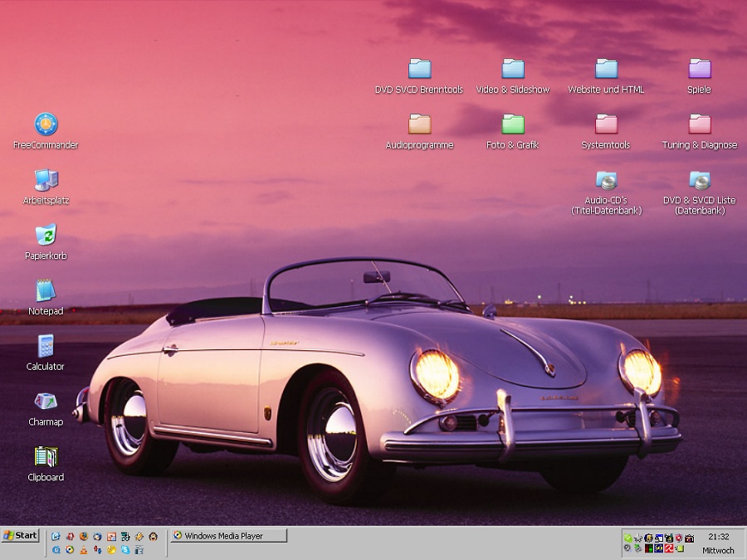Open the Video & Slideshow folder
Viewport: 747px width, 560px height.
(513, 76)
